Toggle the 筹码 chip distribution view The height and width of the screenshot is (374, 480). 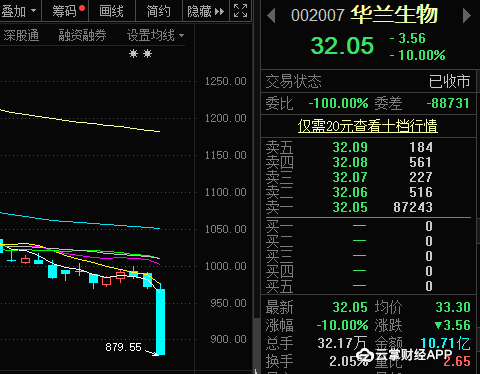pyautogui.click(x=65, y=11)
